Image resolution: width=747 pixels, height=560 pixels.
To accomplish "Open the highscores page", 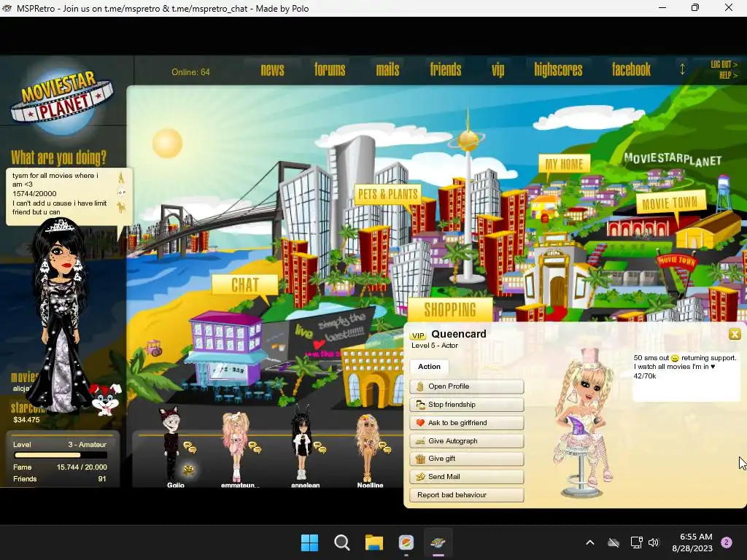I will coord(558,70).
